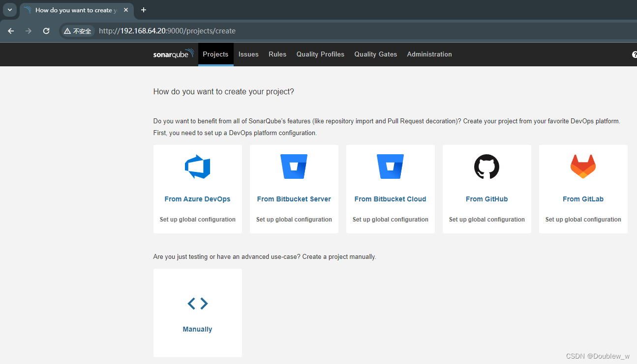This screenshot has width=637, height=364.
Task: Open the Projects menu tab
Action: [x=215, y=54]
